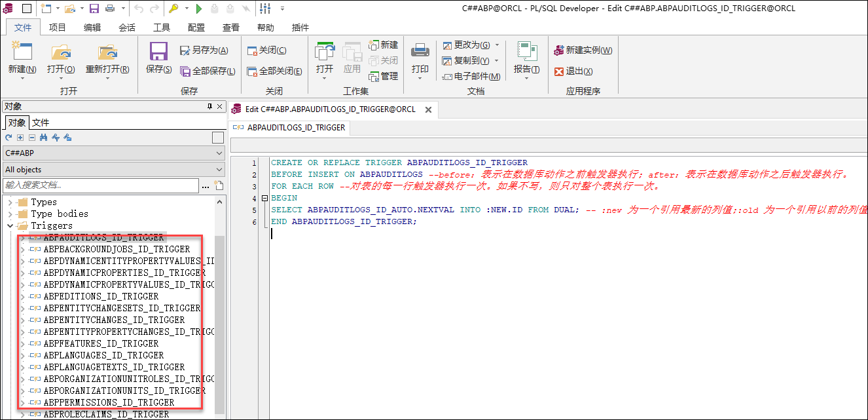Click 全部保存(L) Save All

pyautogui.click(x=208, y=71)
